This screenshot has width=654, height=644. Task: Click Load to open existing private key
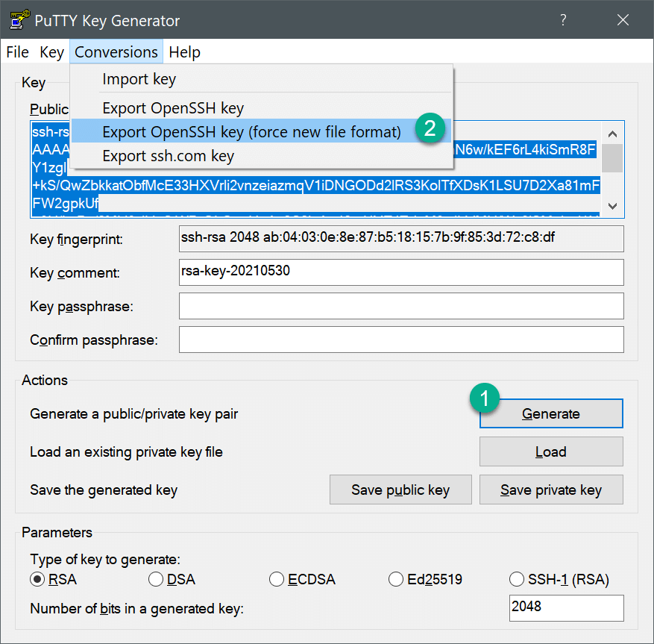550,451
